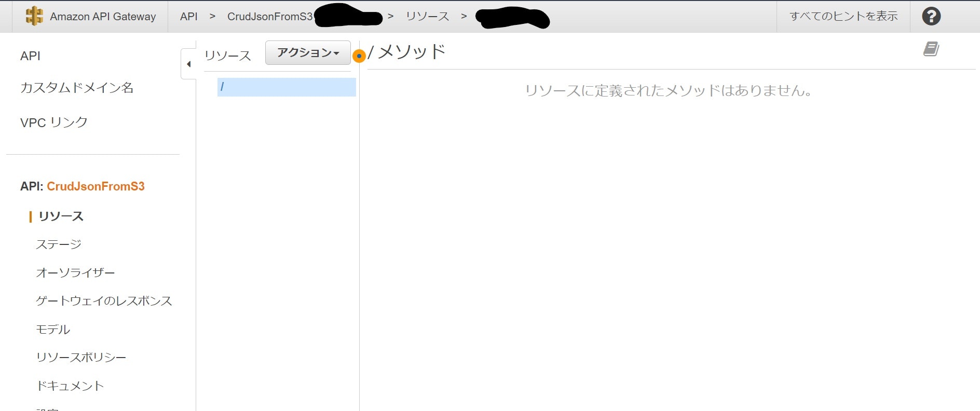Click the orange CrudJsonFromS3 API name
The height and width of the screenshot is (411, 980).
click(96, 186)
